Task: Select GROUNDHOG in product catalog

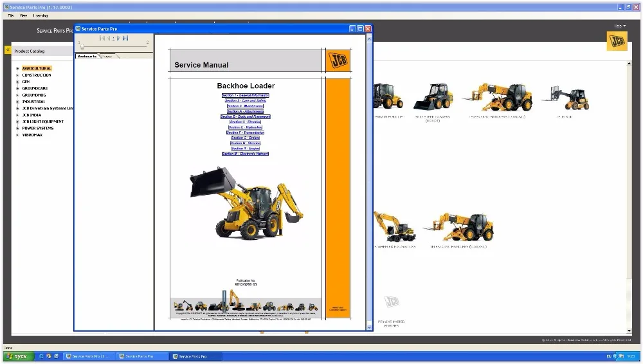Action: click(x=34, y=95)
